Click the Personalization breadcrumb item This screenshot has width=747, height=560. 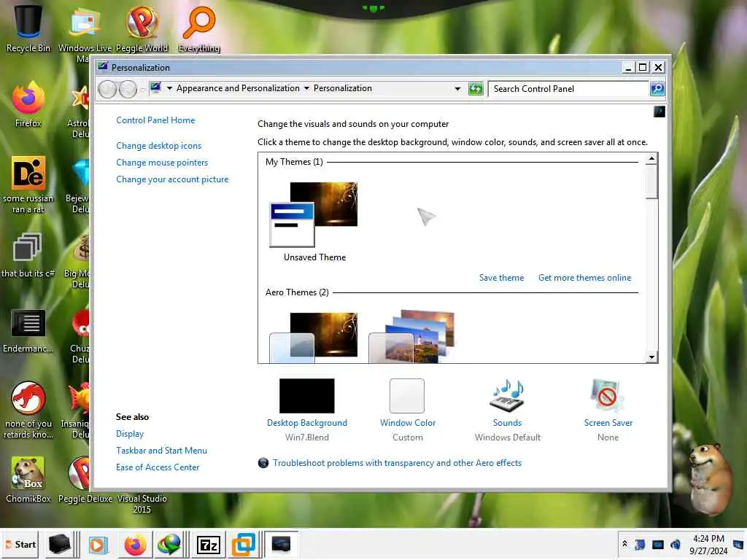pyautogui.click(x=343, y=88)
